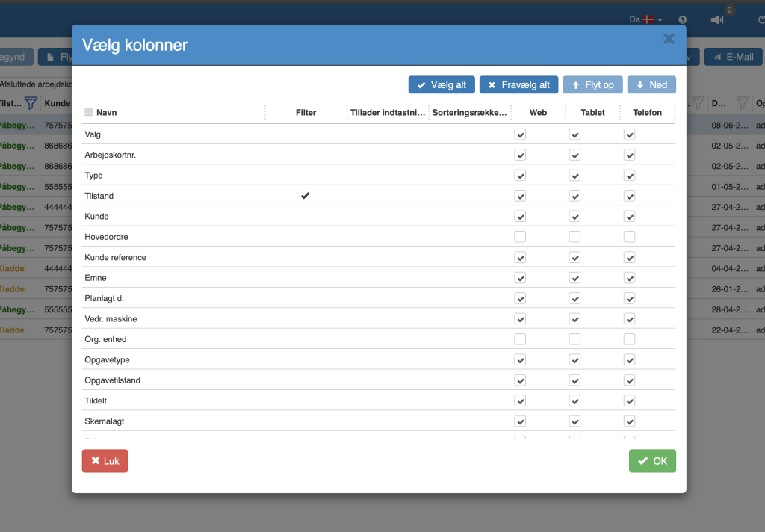Enable the Telefon checkbox for Hovedordre

629,237
